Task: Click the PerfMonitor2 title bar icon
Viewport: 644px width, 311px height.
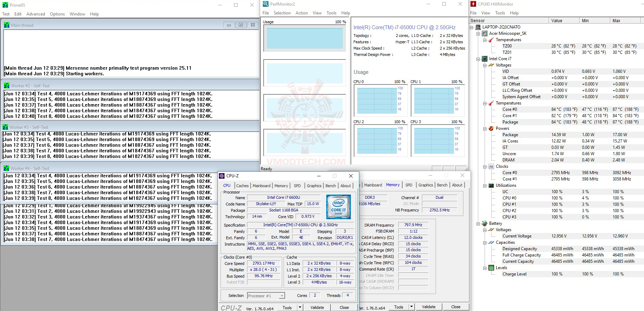Action: tap(265, 4)
